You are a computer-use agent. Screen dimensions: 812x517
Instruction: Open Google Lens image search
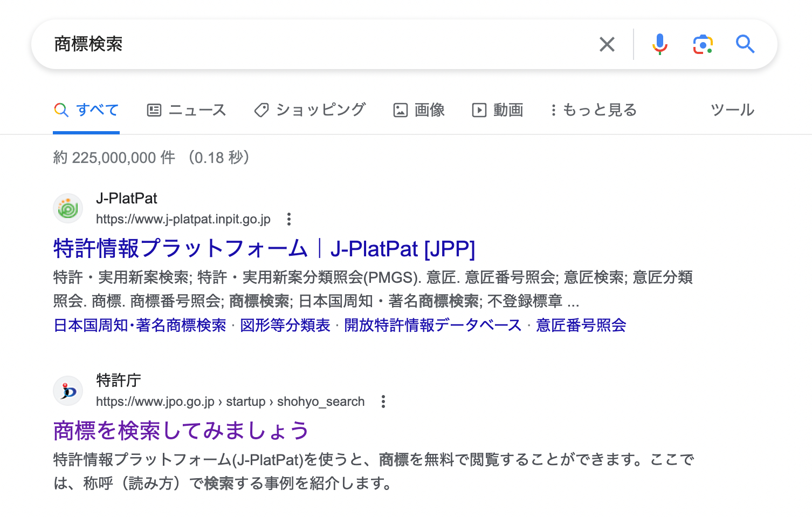pos(701,44)
